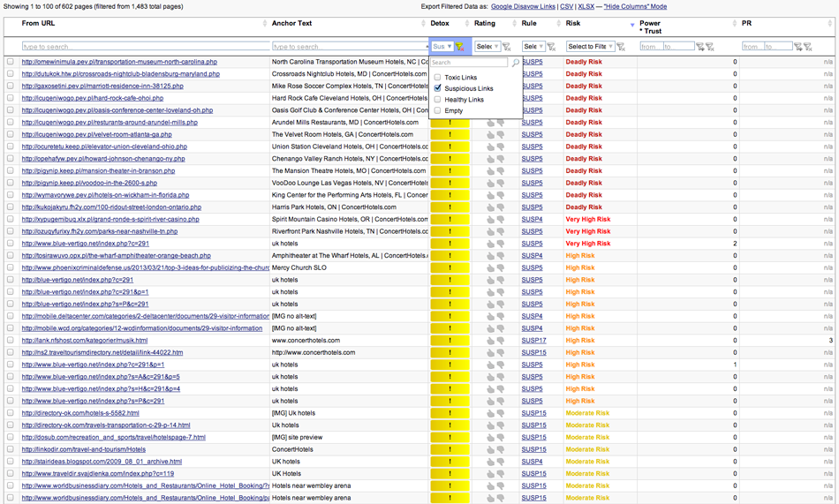Click the Risk column header
839x504 pixels.
click(573, 23)
